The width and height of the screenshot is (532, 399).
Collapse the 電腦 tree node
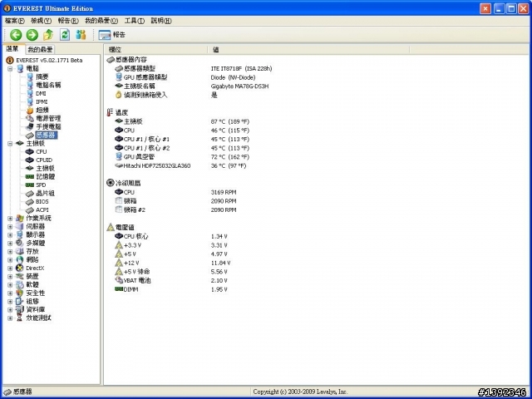(x=10, y=68)
